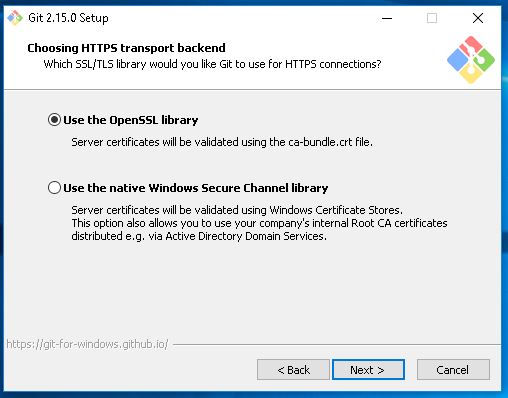Click the Git icon in the title bar

pos(15,18)
